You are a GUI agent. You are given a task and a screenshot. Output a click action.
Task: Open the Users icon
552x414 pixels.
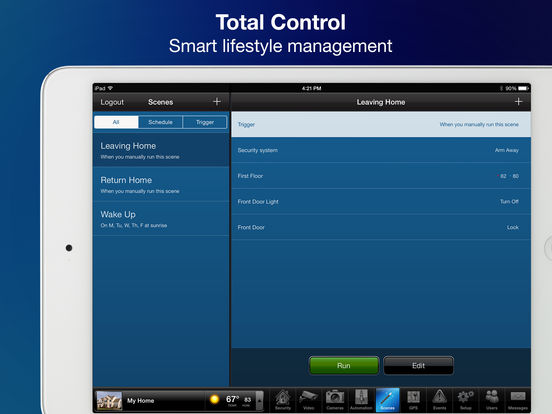point(492,400)
